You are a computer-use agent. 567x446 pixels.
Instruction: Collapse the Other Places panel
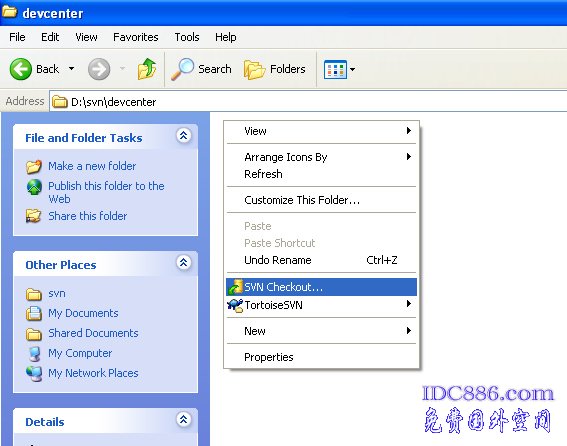[x=184, y=262]
